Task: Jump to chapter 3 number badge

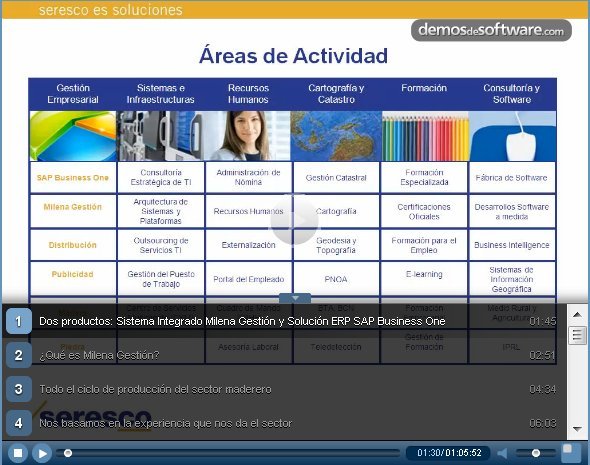Action: click(x=18, y=389)
